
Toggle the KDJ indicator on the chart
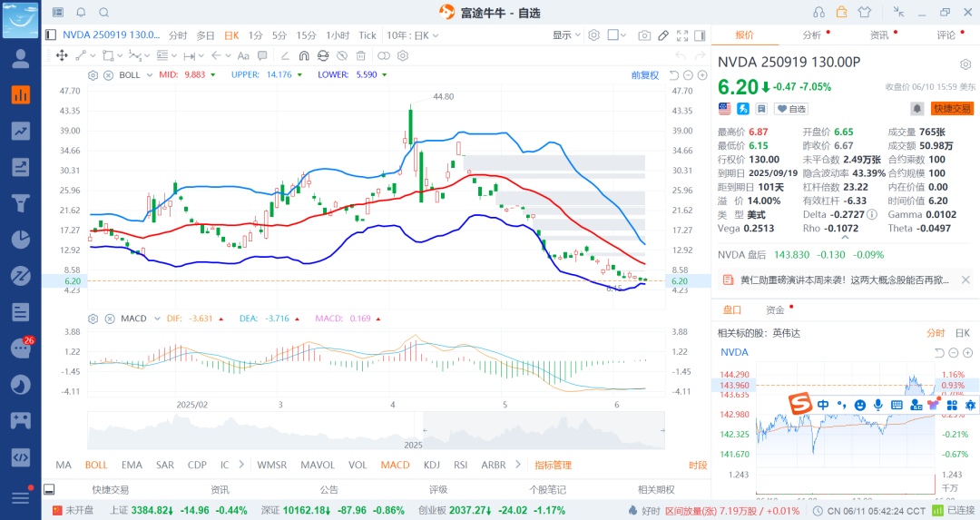click(431, 465)
